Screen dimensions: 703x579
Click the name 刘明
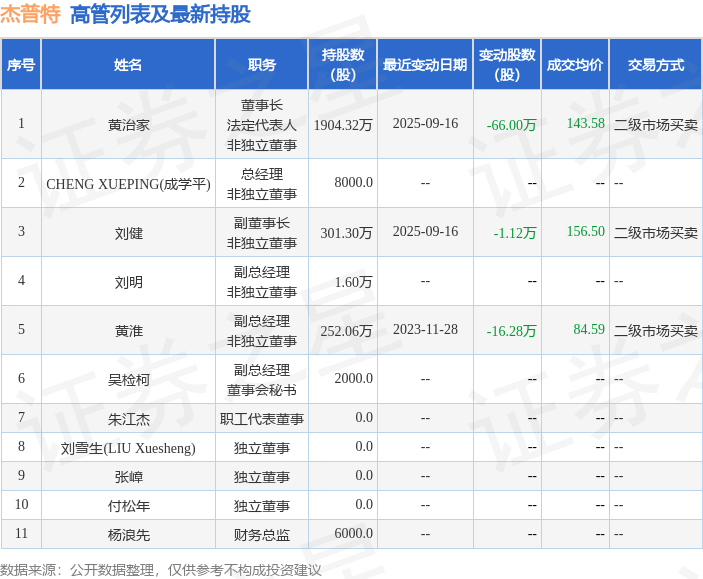(x=129, y=282)
